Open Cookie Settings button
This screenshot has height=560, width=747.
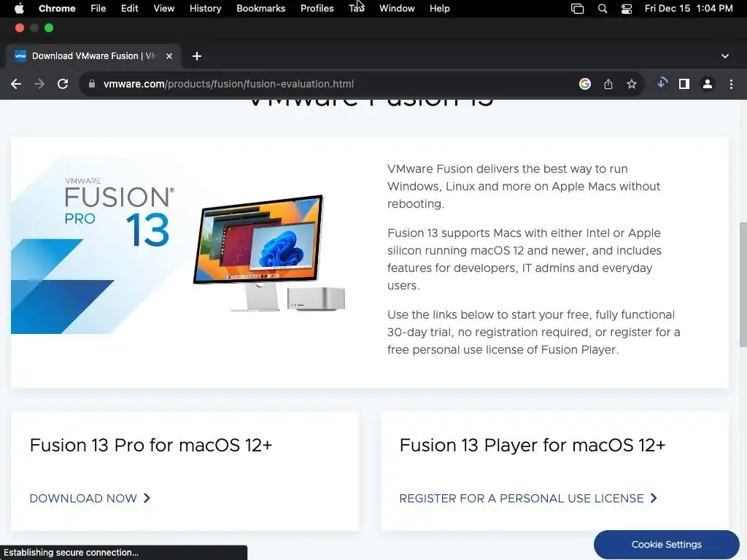[667, 544]
